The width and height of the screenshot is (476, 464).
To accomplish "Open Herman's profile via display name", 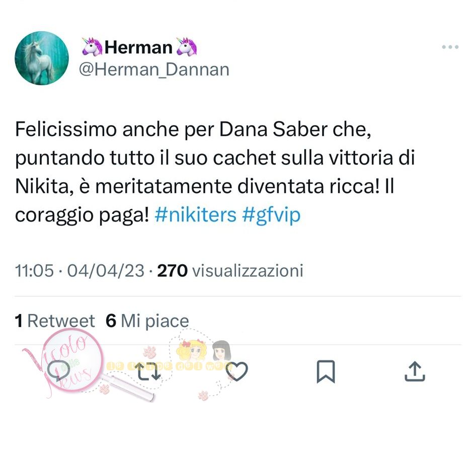I will [x=138, y=47].
